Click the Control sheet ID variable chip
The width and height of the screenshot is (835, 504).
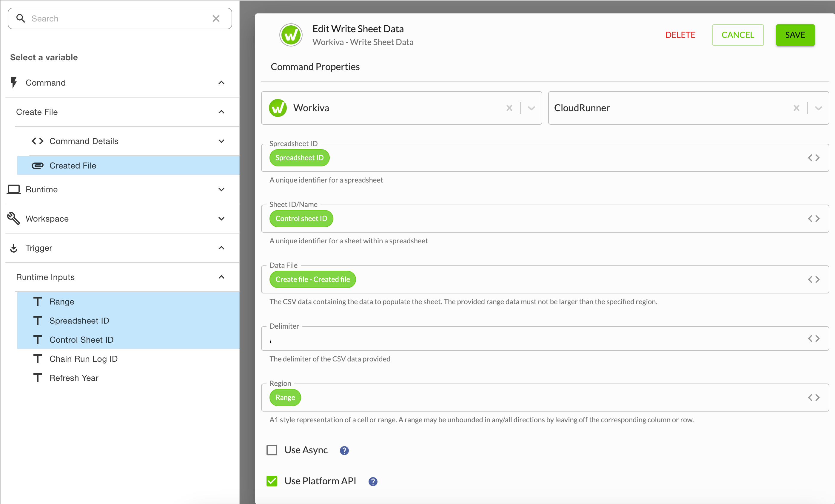[301, 219]
